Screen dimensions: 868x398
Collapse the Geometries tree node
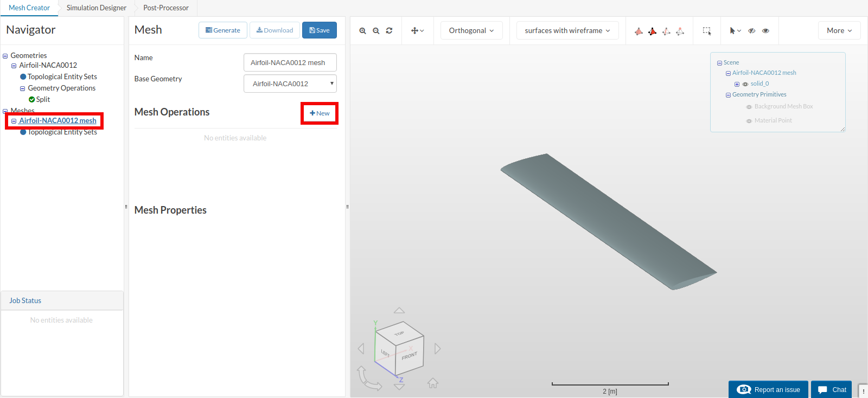(5, 56)
